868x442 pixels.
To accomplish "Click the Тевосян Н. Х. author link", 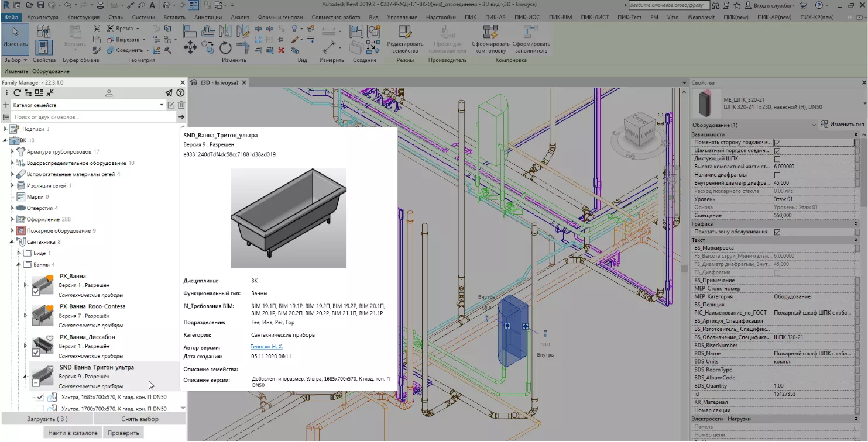I will tap(266, 347).
